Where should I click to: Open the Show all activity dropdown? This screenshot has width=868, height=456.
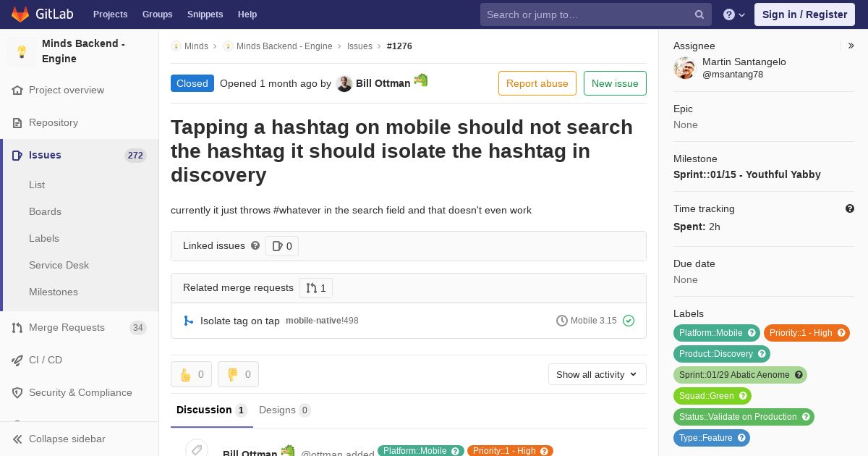pyautogui.click(x=597, y=374)
